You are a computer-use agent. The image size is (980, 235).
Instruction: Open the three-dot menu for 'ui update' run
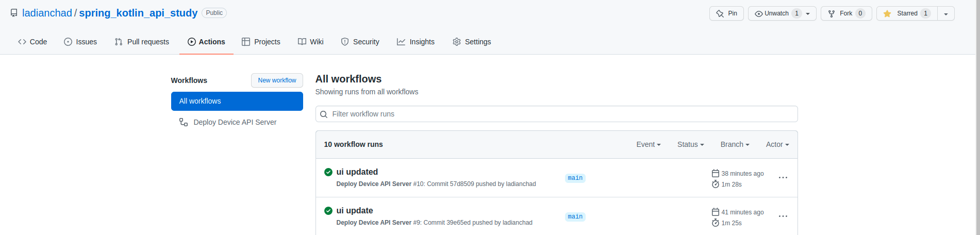click(x=783, y=216)
